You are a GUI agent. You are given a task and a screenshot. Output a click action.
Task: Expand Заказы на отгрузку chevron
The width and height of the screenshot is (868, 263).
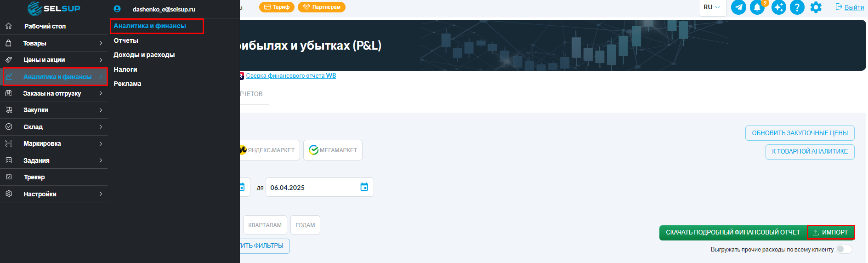click(x=101, y=93)
